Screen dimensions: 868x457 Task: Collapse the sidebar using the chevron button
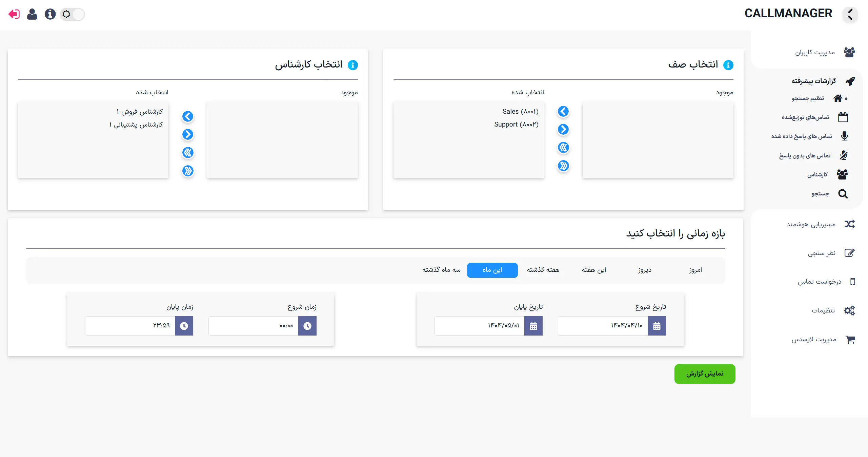(850, 15)
